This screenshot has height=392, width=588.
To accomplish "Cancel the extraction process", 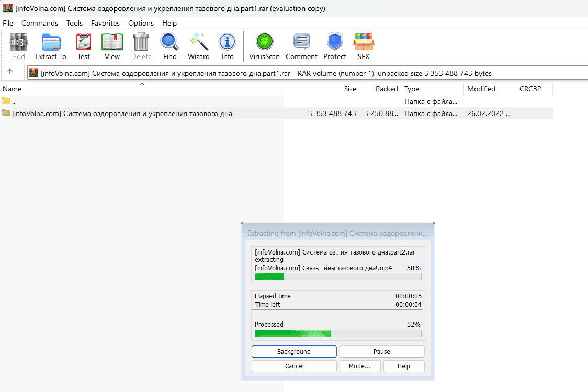I will pyautogui.click(x=294, y=366).
